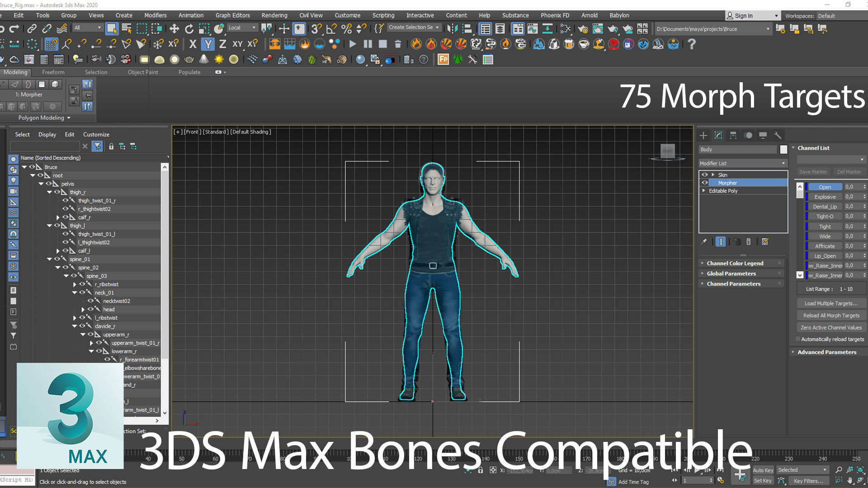Open the All selection filter dropdown
The image size is (868, 488).
[88, 28]
